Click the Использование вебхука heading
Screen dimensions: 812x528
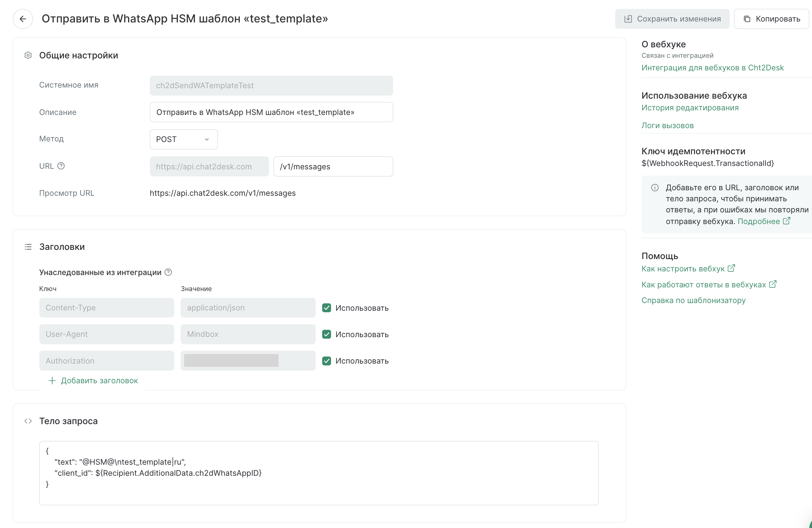point(694,96)
